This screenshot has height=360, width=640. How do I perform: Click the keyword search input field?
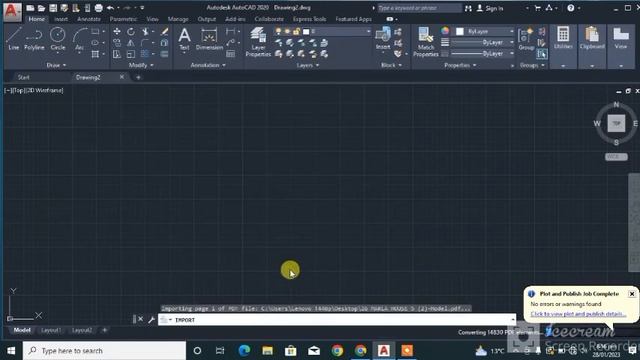pyautogui.click(x=419, y=8)
